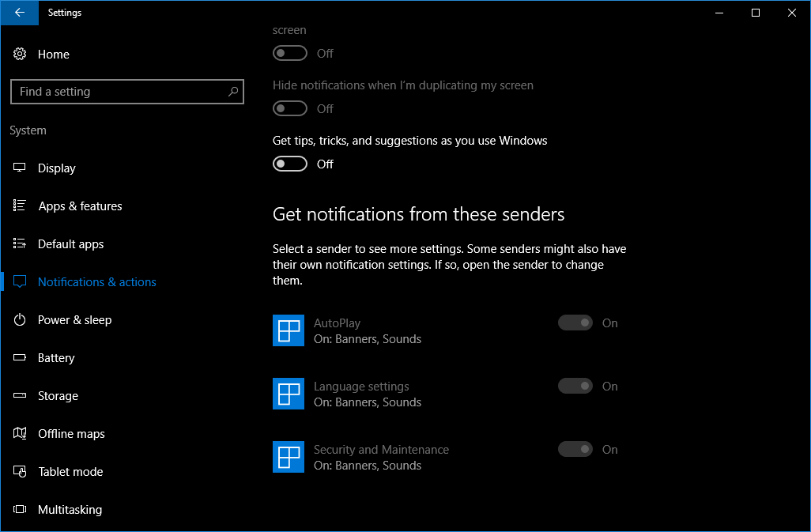Click the Notifications & actions speech bubble icon

coord(20,281)
